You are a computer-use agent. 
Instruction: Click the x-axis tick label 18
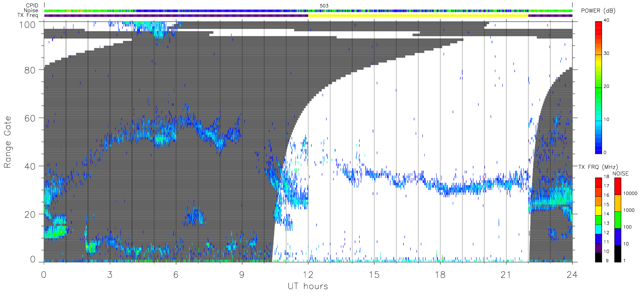click(x=440, y=275)
